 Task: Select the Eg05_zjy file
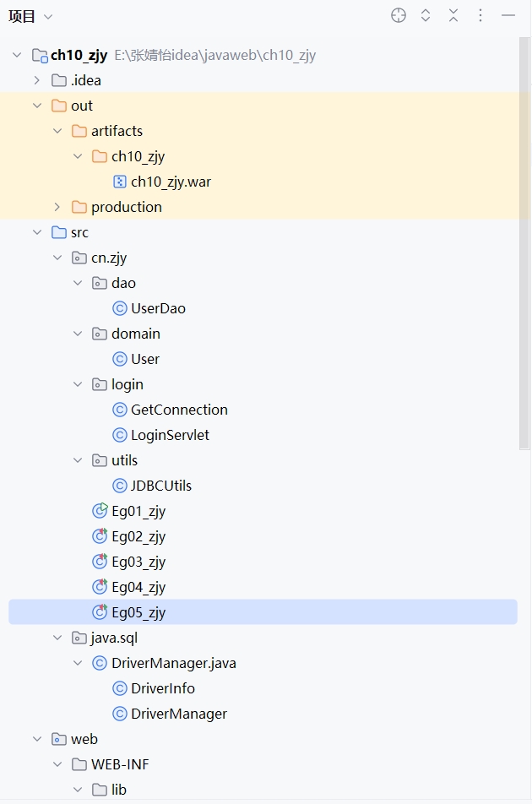138,612
